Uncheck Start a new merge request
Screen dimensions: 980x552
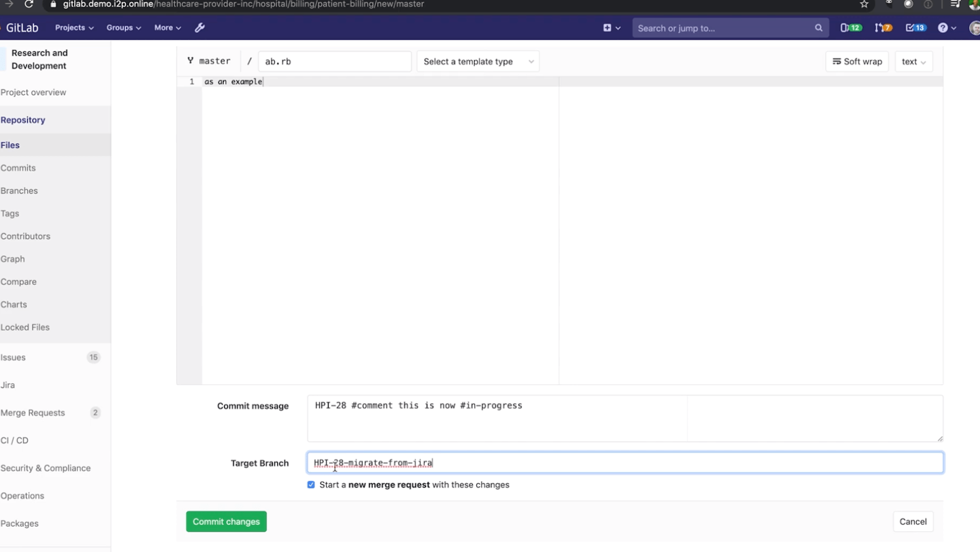point(311,484)
